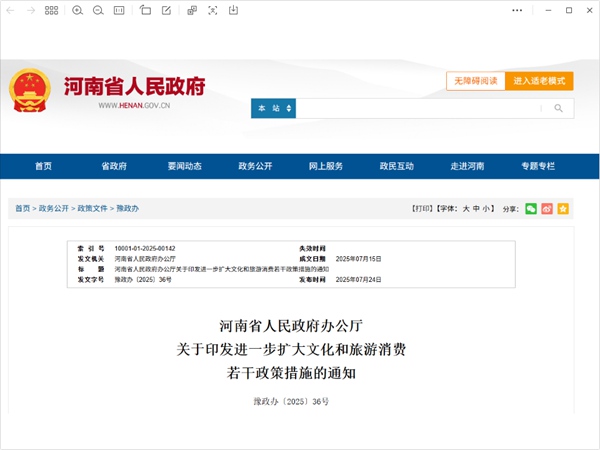Go to the 省政府 navigation tab
600x450 pixels.
(x=113, y=166)
